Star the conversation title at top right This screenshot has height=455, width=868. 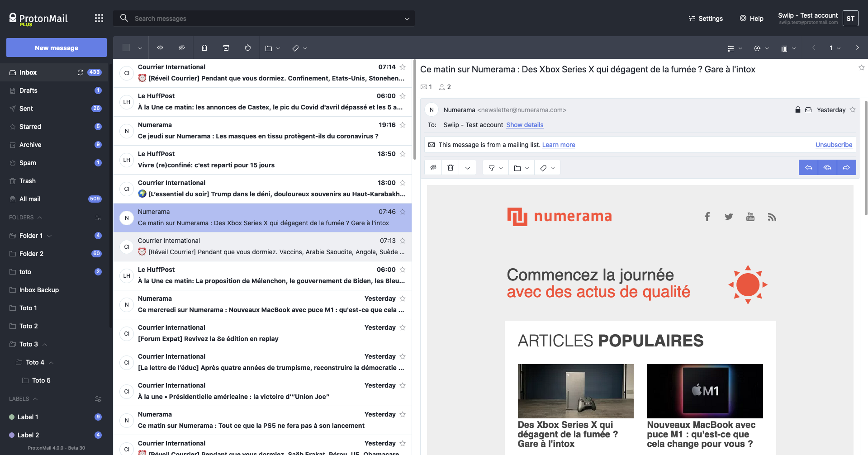pos(862,68)
